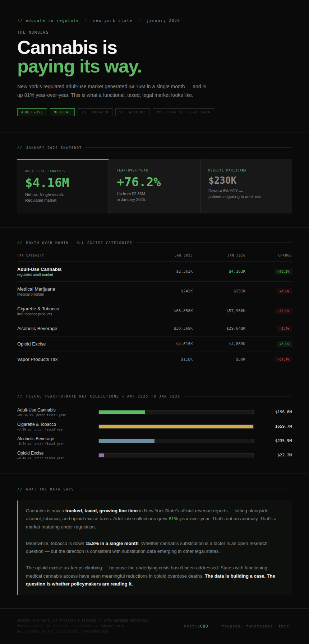Click the Opioid Excise +5.9% badge
The image size is (309, 644).
click(x=283, y=344)
